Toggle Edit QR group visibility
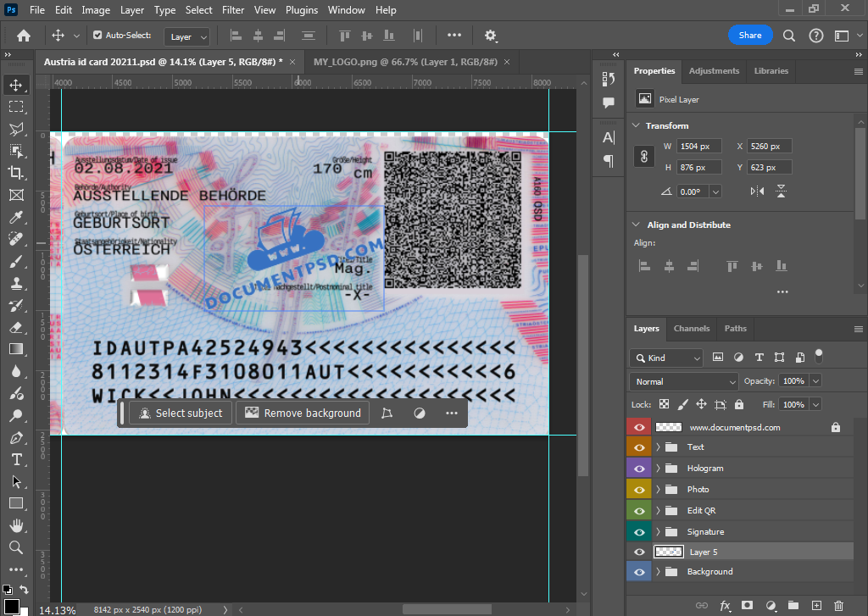Viewport: 868px width, 616px height. (x=639, y=510)
